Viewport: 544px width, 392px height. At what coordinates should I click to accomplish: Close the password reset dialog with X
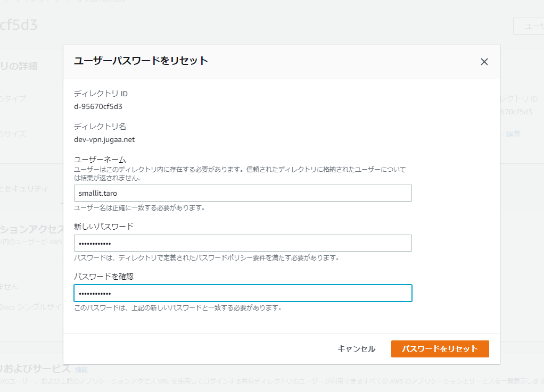484,62
